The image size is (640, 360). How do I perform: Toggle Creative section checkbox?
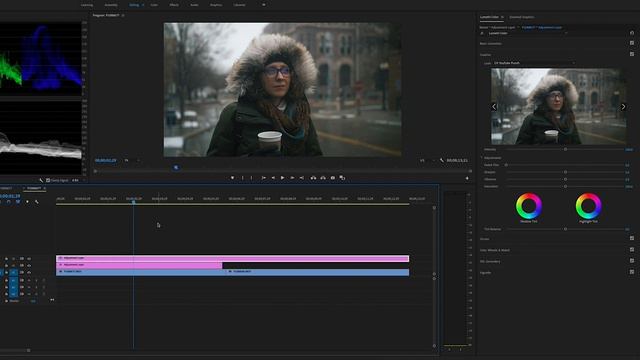click(632, 54)
